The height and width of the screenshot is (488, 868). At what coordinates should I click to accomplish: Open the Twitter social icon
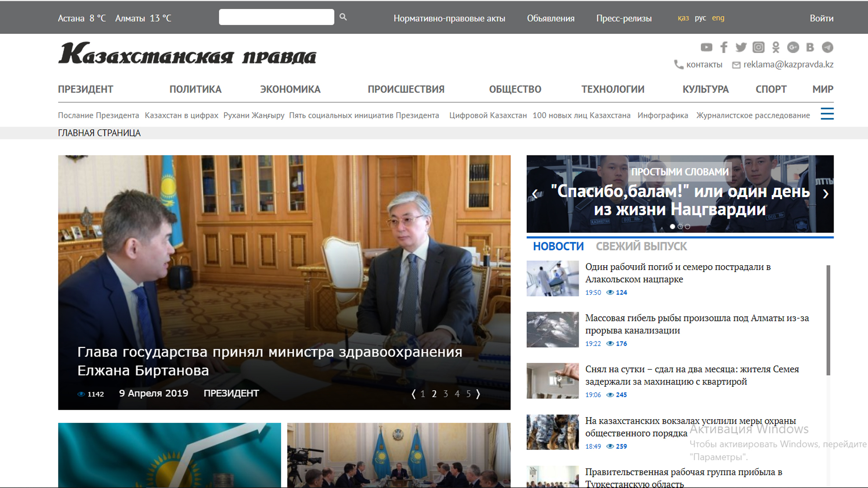point(741,47)
